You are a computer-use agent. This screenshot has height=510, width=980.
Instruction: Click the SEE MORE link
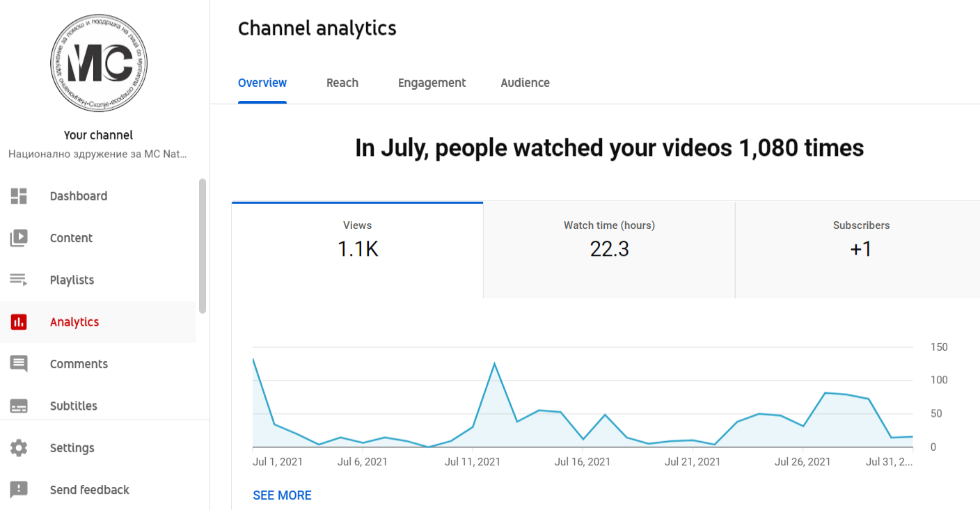pos(282,495)
